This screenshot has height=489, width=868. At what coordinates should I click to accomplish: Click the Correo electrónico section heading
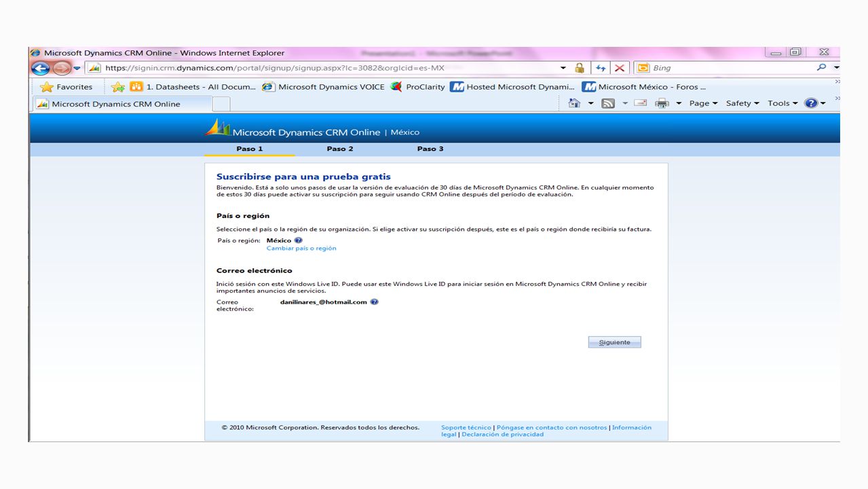tap(254, 270)
